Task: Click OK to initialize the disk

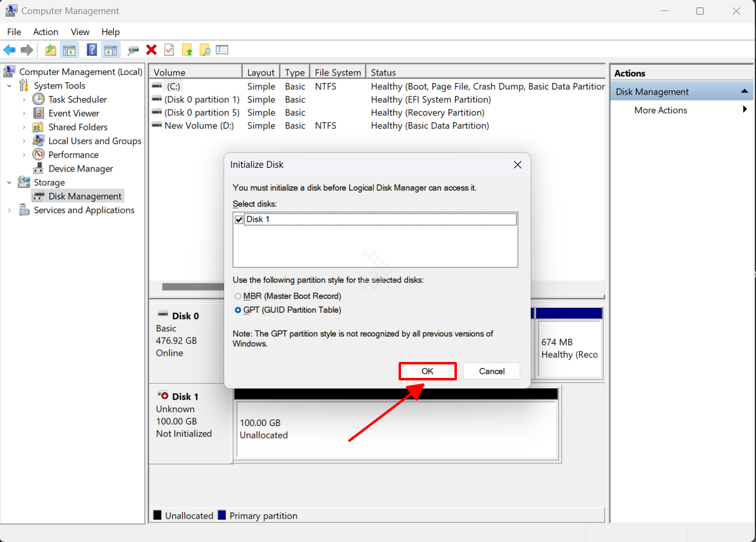Action: pyautogui.click(x=427, y=371)
